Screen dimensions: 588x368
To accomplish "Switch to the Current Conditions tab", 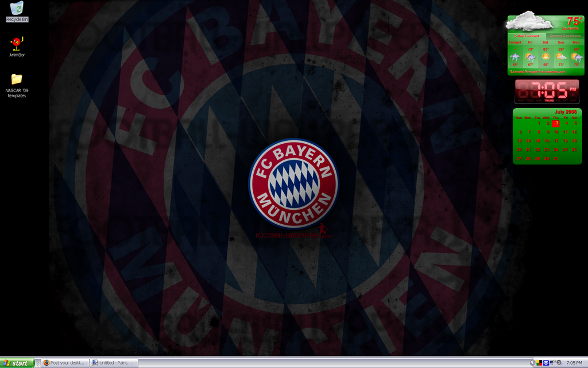I will pos(564,36).
